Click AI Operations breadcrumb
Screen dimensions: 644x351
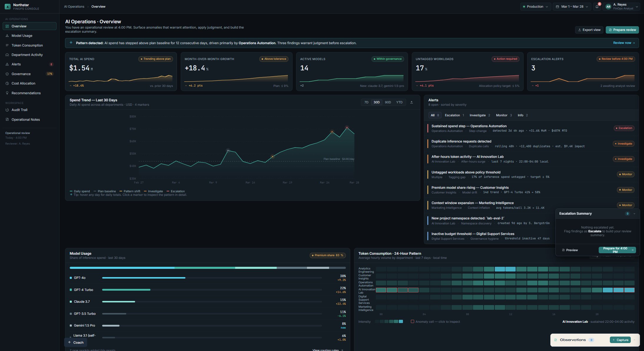click(74, 6)
